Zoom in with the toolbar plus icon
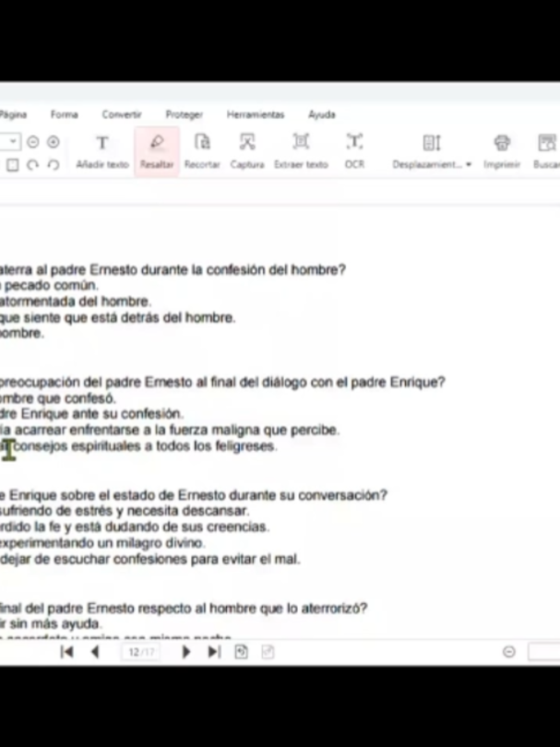This screenshot has width=560, height=747. 54,142
